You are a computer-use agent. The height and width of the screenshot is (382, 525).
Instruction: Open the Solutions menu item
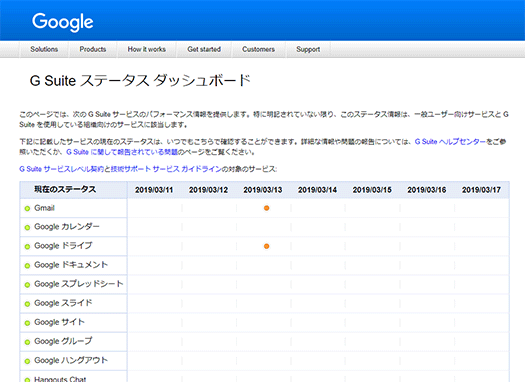coord(44,49)
